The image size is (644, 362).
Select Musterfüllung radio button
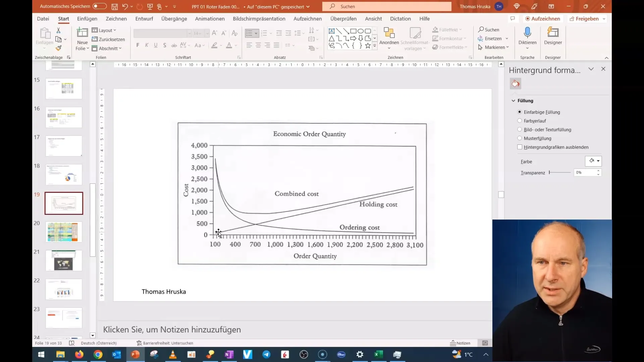click(520, 138)
